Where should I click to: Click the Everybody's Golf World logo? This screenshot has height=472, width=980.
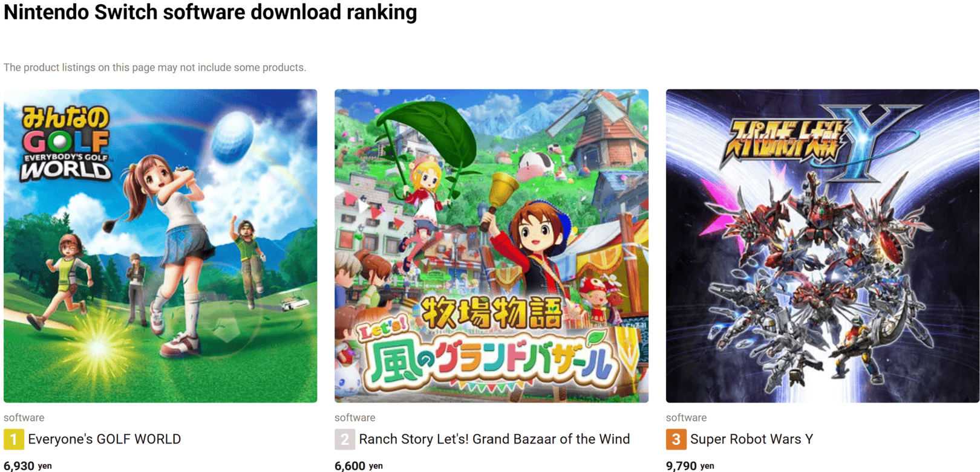pos(66,143)
